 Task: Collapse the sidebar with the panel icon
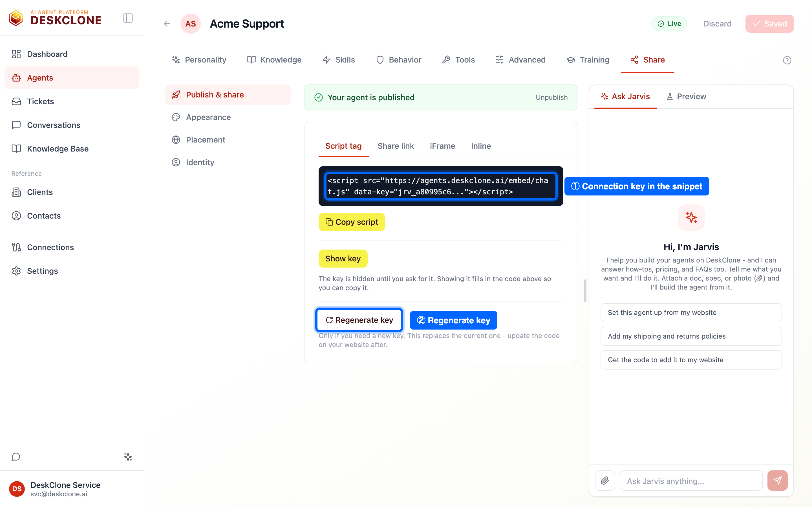[x=128, y=18]
